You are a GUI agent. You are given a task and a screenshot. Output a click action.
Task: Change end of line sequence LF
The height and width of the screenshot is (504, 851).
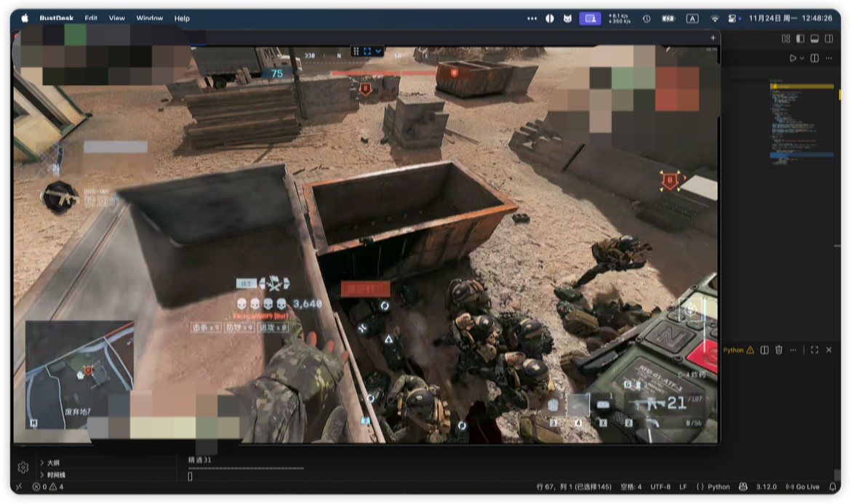tap(683, 487)
